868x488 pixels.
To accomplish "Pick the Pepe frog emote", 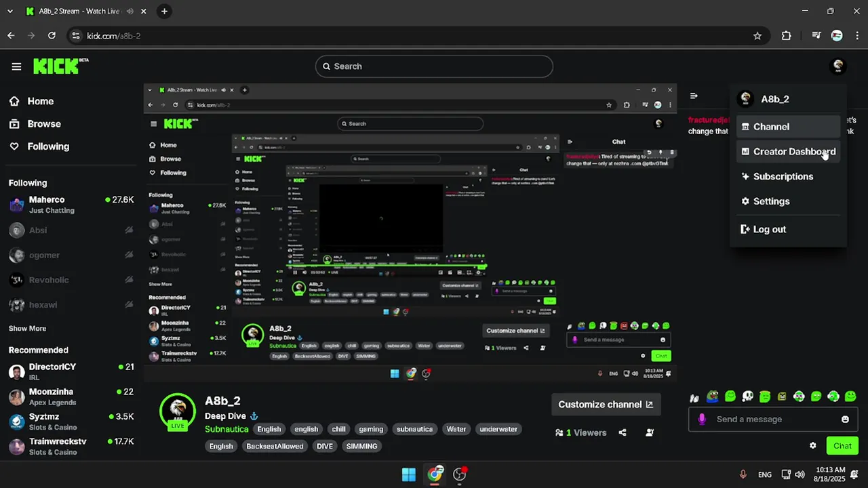I will (712, 396).
